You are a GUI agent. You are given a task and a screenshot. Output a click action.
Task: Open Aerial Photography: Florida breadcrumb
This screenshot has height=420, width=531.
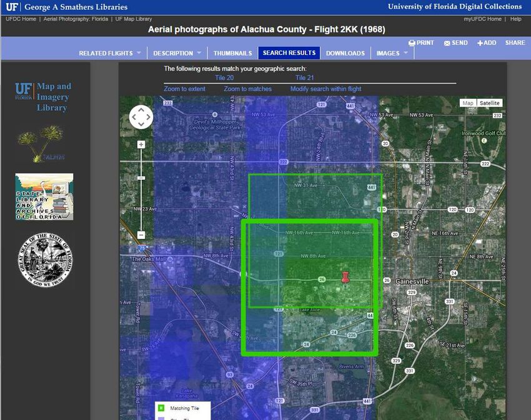click(76, 19)
